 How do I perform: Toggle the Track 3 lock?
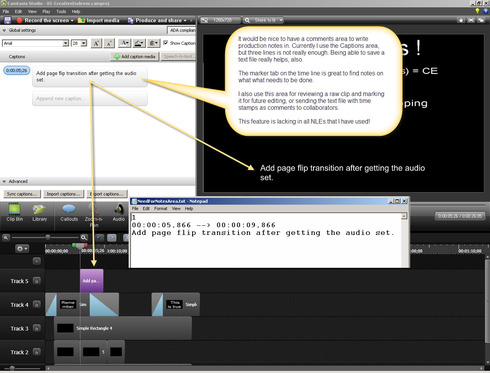37,328
